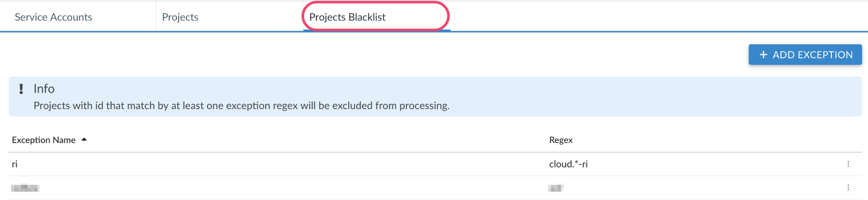The image size is (868, 200).
Task: Open the three-dot menu for ri exception
Action: pos(848,164)
